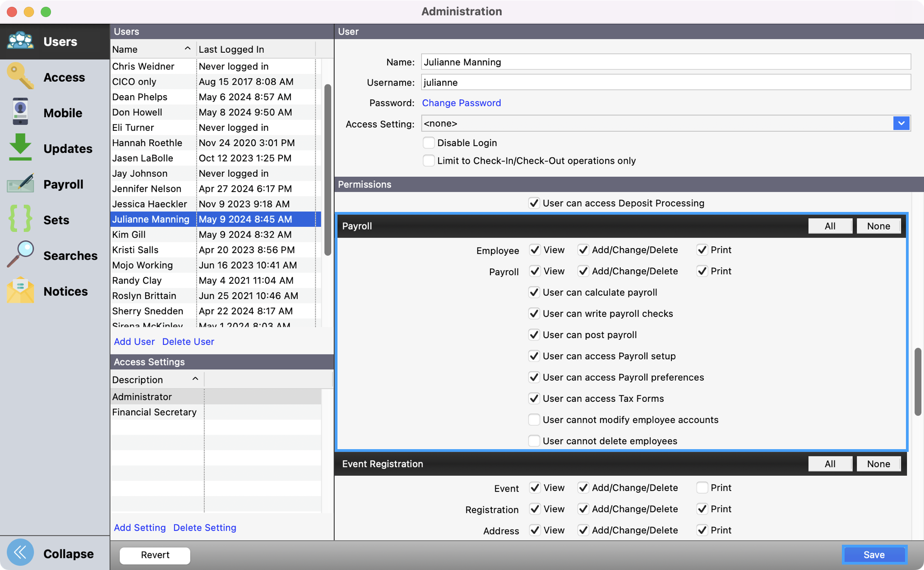This screenshot has width=924, height=570.
Task: Select Kim Gill in users list
Action: (x=129, y=234)
